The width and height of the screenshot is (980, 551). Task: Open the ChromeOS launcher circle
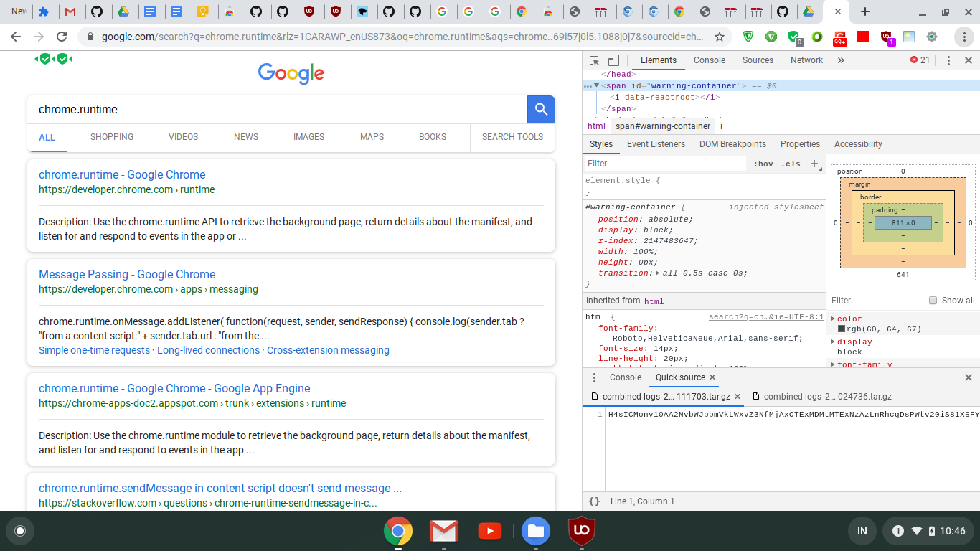click(20, 531)
